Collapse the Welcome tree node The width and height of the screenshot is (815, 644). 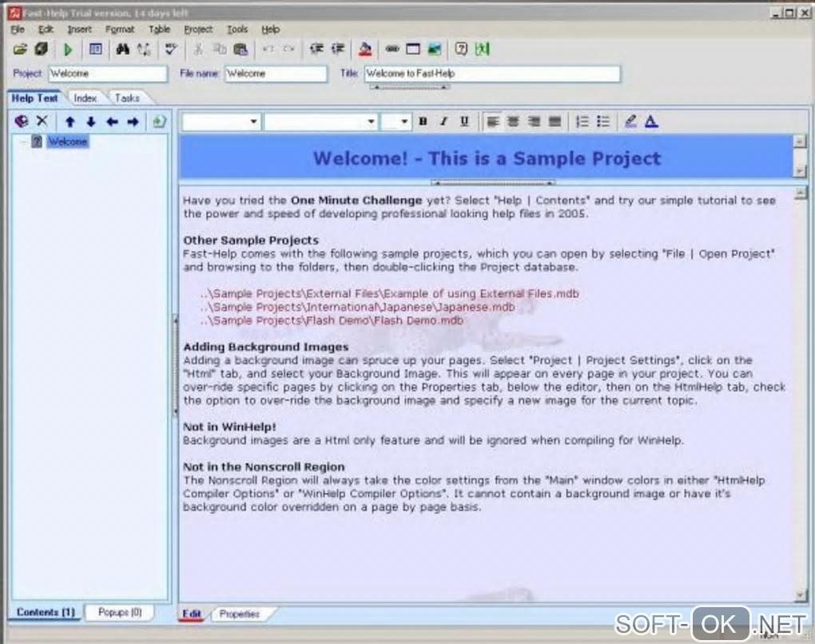pyautogui.click(x=22, y=142)
